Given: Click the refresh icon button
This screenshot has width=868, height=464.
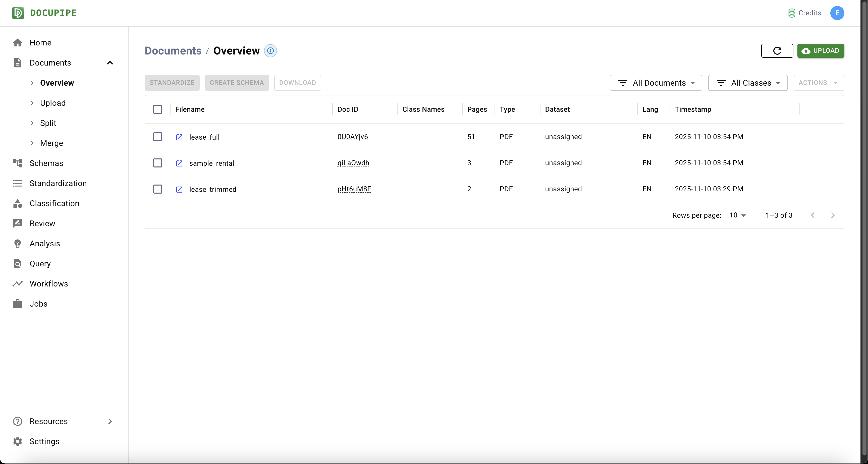Looking at the screenshot, I should click(x=777, y=50).
